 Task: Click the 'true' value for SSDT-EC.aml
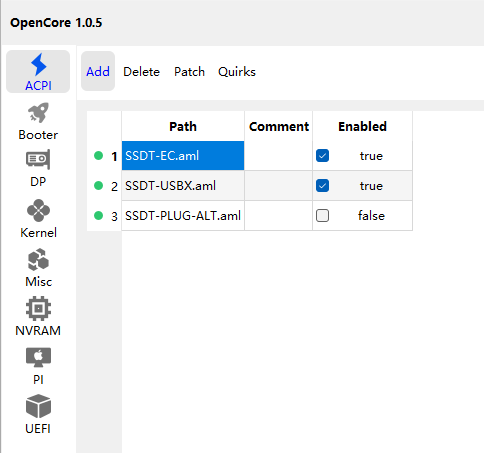pos(371,156)
